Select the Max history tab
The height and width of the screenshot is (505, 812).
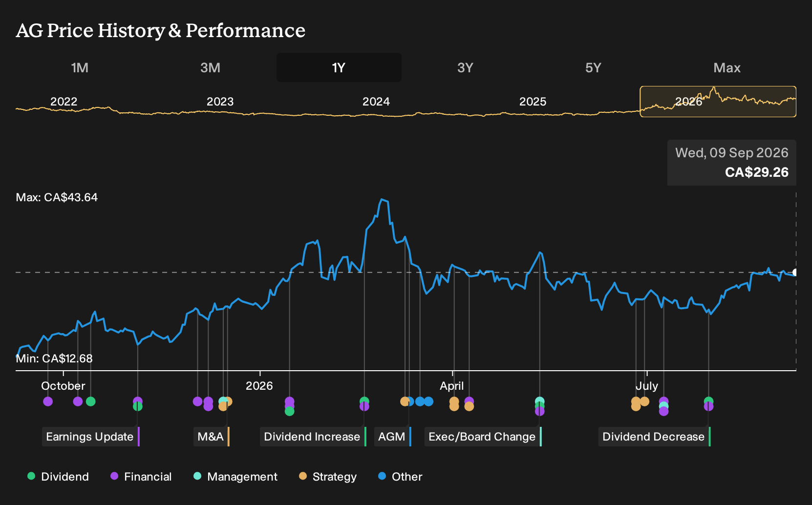point(727,67)
